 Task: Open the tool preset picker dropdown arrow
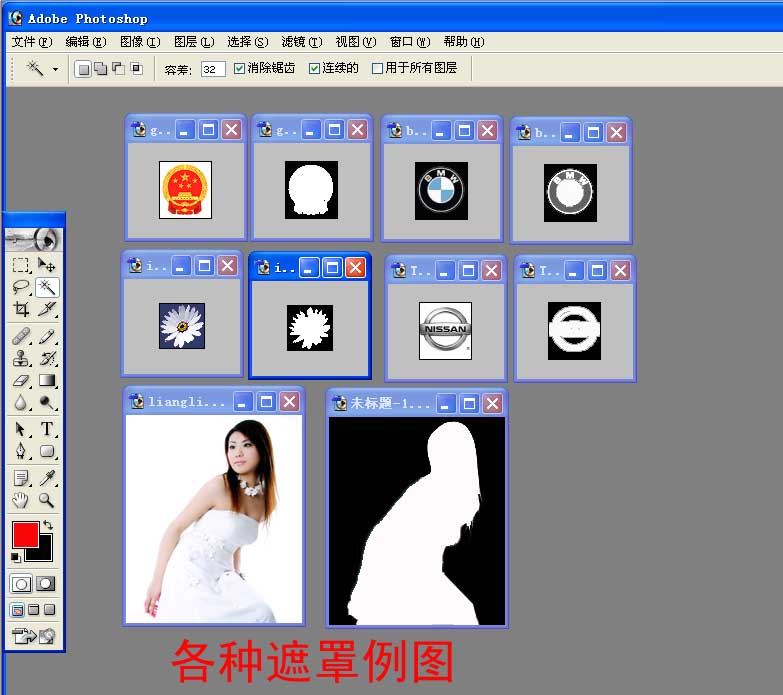55,69
